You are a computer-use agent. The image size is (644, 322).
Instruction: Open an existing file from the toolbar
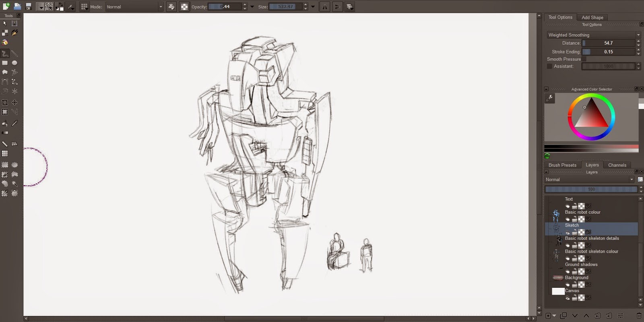coord(17,6)
